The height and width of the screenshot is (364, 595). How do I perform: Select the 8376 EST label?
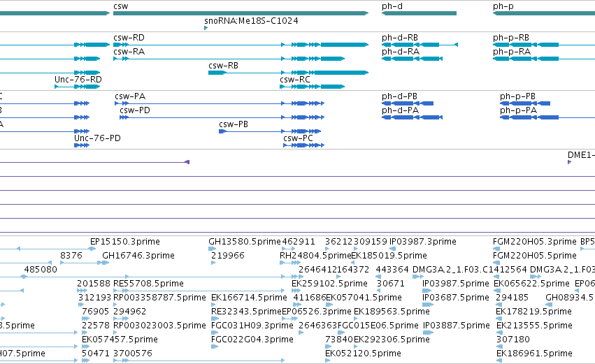click(x=71, y=256)
